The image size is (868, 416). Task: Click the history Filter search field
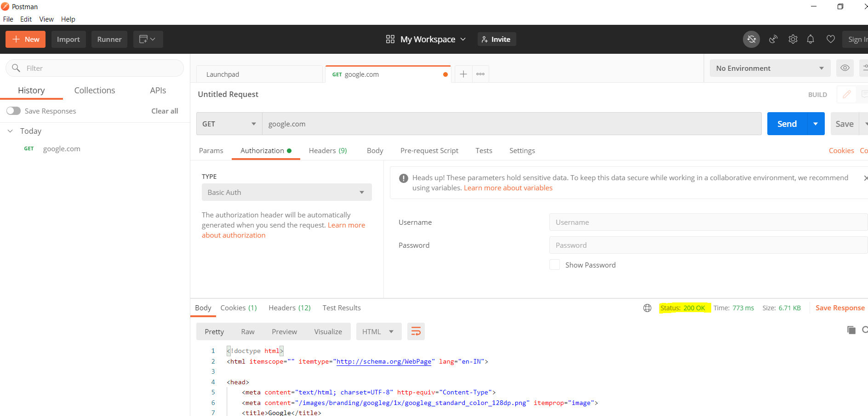point(95,68)
